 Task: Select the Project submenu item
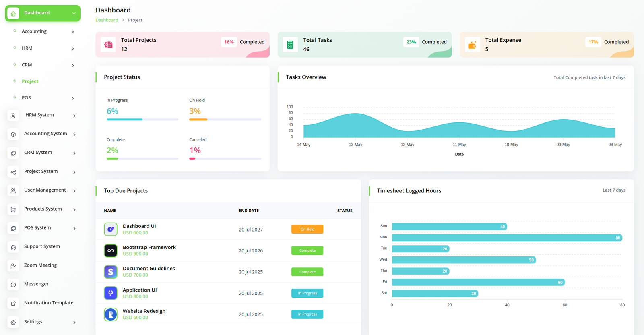tap(30, 81)
